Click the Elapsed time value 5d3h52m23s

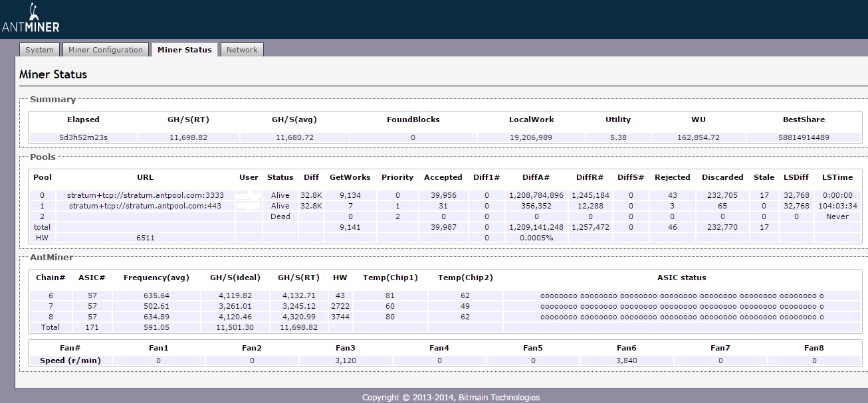[83, 137]
